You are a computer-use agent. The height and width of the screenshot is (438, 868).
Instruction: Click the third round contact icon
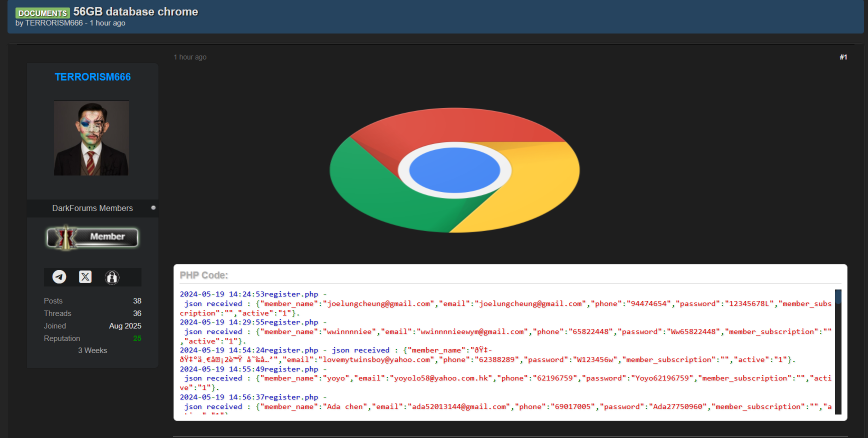click(x=112, y=277)
